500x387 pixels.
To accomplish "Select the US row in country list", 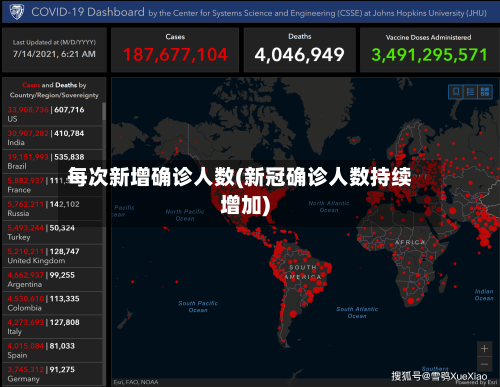I will click(52, 114).
